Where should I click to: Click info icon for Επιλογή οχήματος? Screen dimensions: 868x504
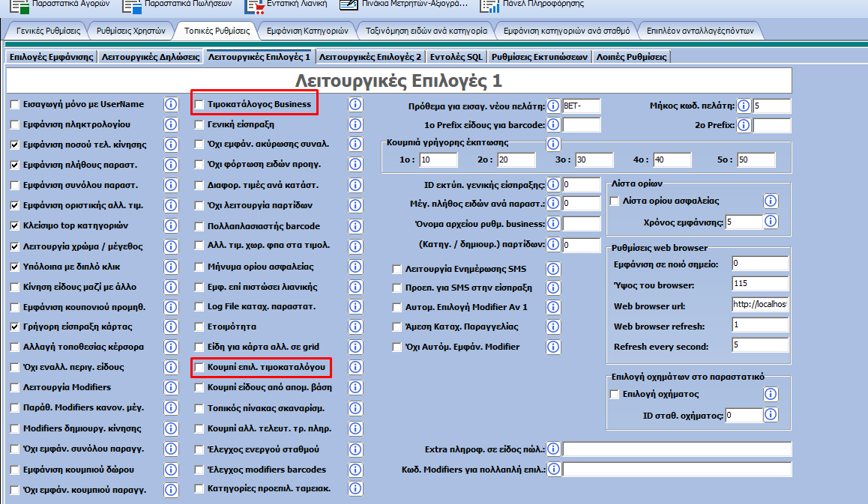pyautogui.click(x=771, y=394)
